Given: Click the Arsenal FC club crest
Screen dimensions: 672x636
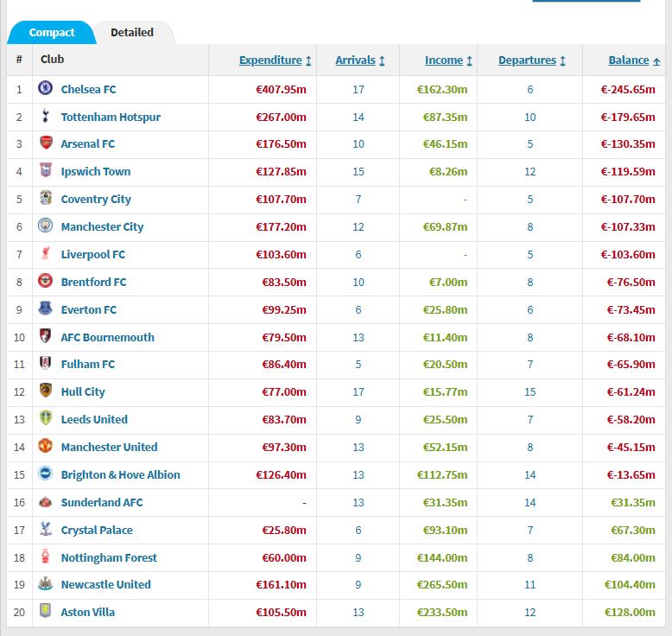Looking at the screenshot, I should (46, 143).
